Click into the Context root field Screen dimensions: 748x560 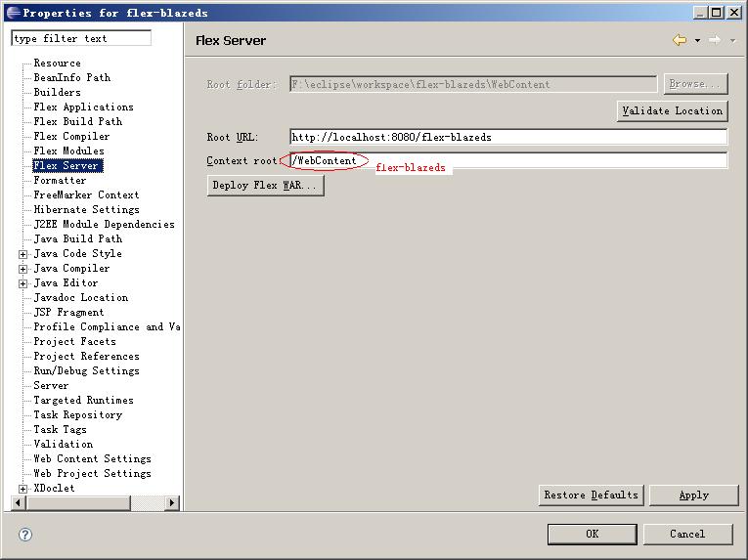tap(508, 160)
